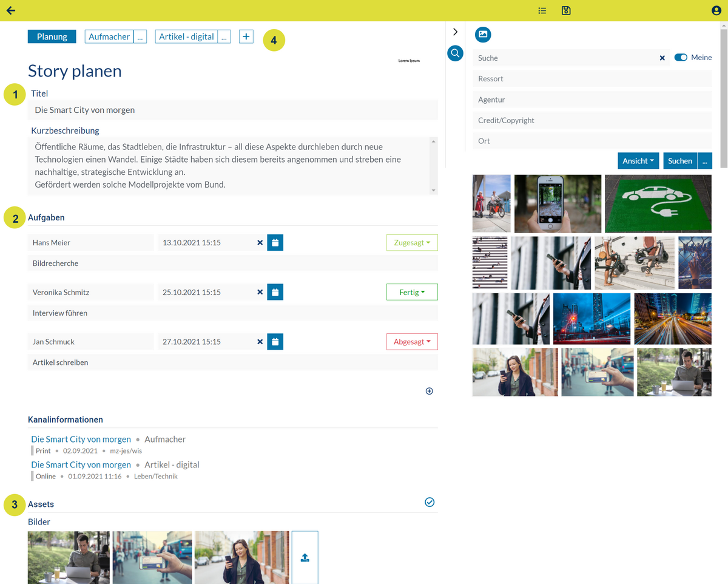Select the phone photographing trees image
The image size is (728, 584).
(558, 203)
